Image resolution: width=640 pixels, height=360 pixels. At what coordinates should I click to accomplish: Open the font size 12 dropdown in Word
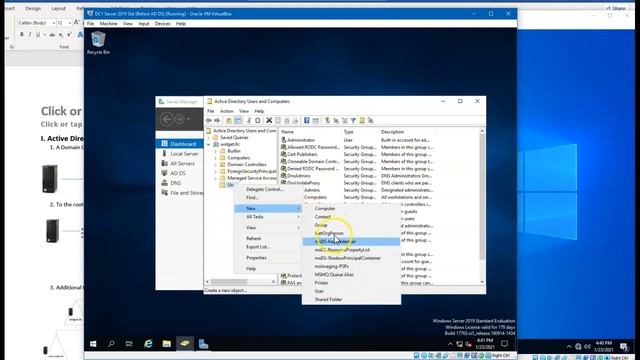(x=70, y=23)
